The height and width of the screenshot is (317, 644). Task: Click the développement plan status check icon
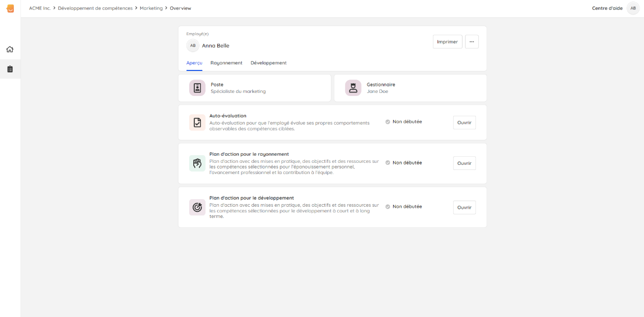pyautogui.click(x=388, y=207)
